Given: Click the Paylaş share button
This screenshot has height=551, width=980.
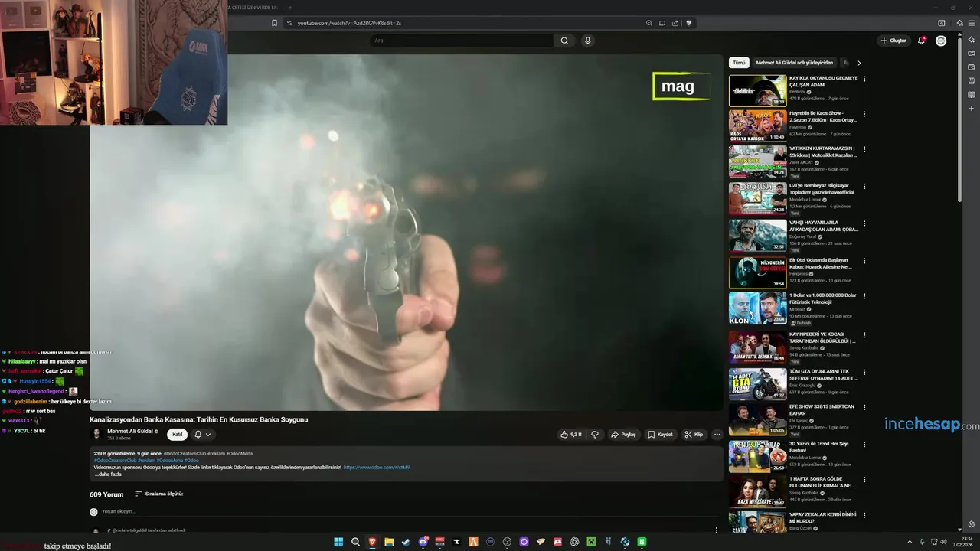Looking at the screenshot, I should point(623,435).
